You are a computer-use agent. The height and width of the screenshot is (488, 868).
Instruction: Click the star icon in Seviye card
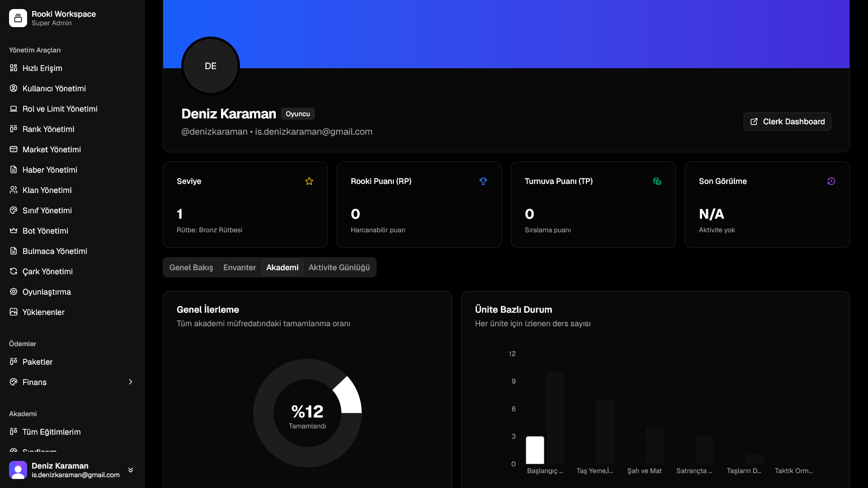pos(309,181)
